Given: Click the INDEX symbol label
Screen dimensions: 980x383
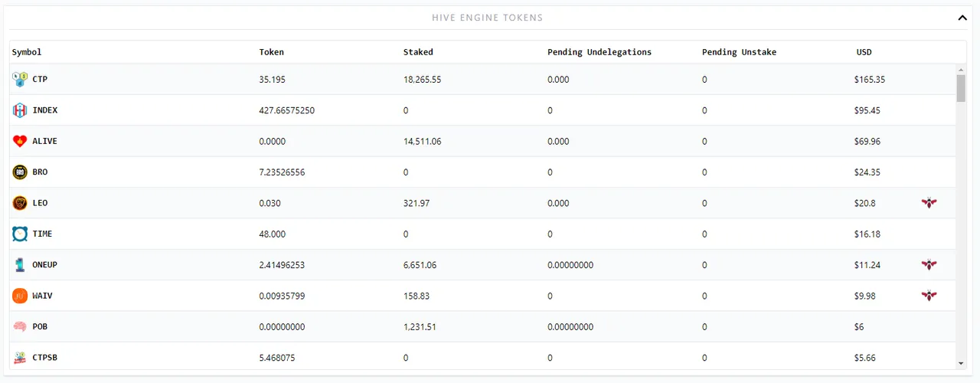Looking at the screenshot, I should [45, 110].
